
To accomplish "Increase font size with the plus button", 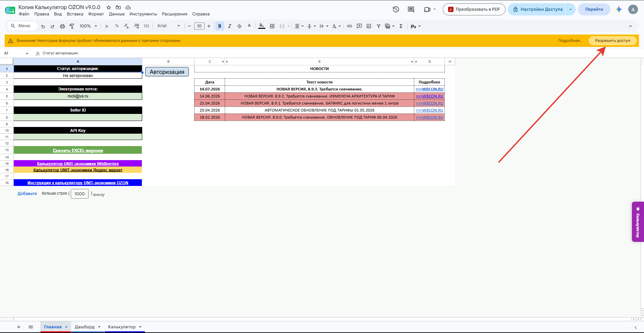I will pos(209,26).
